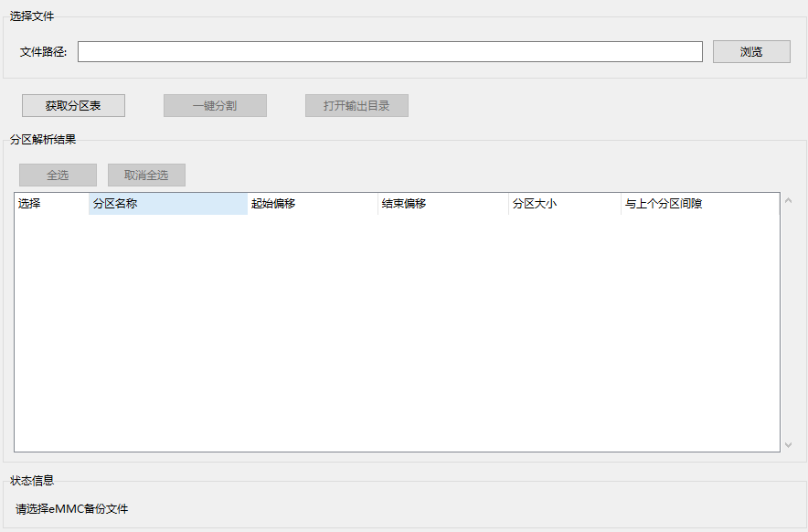This screenshot has width=808, height=532.
Task: Click the 文件路径 input field
Action: coord(391,51)
